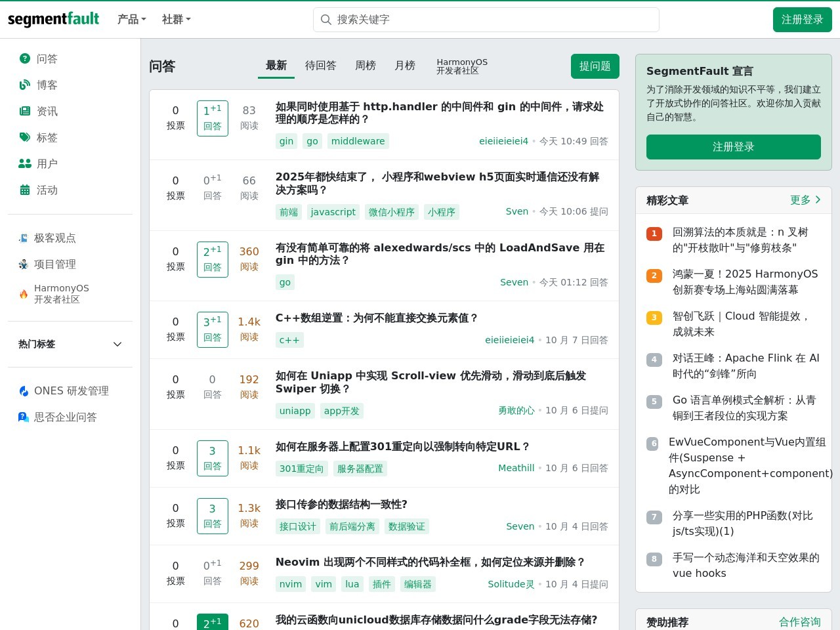The width and height of the screenshot is (840, 630).
Task: Select the middleware tag
Action: pos(358,141)
